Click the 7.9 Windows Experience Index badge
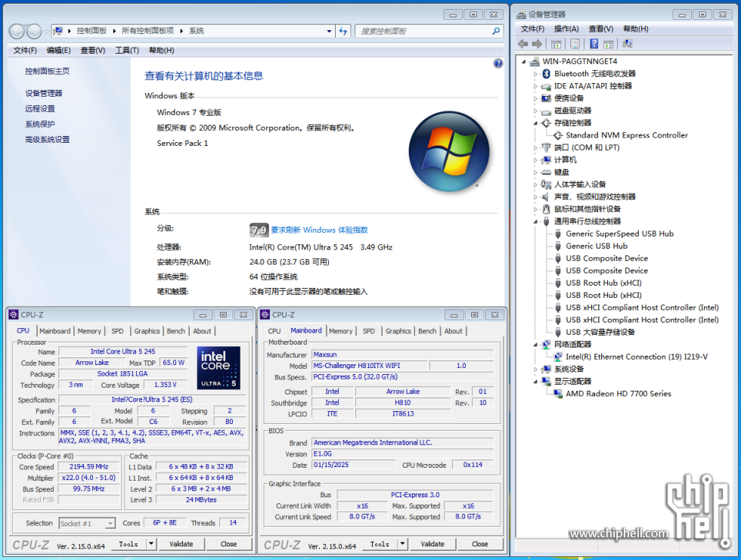This screenshot has width=741, height=560. 259,230
